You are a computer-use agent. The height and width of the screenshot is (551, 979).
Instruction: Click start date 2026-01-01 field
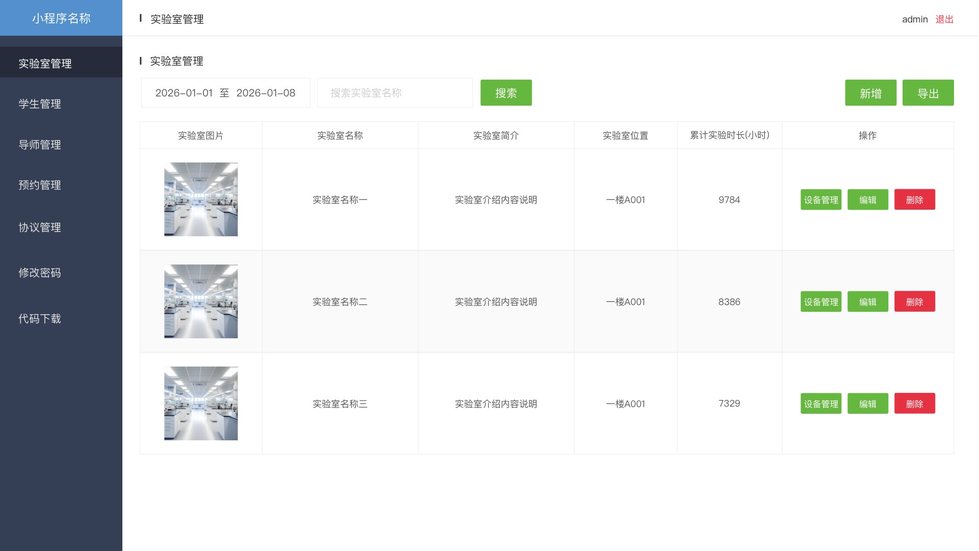point(184,93)
